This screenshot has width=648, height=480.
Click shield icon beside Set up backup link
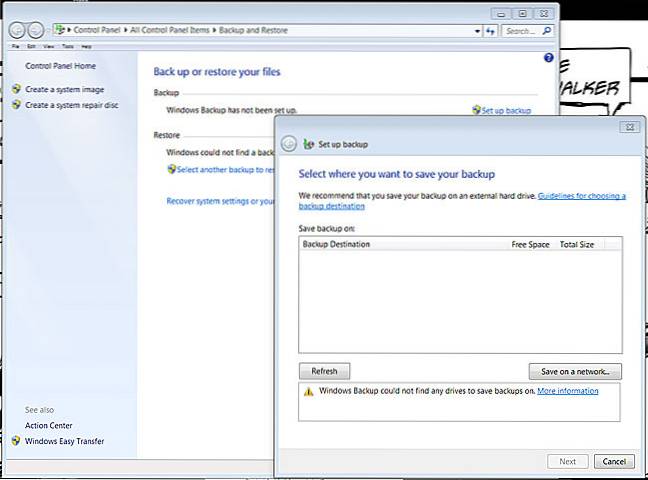coord(476,110)
